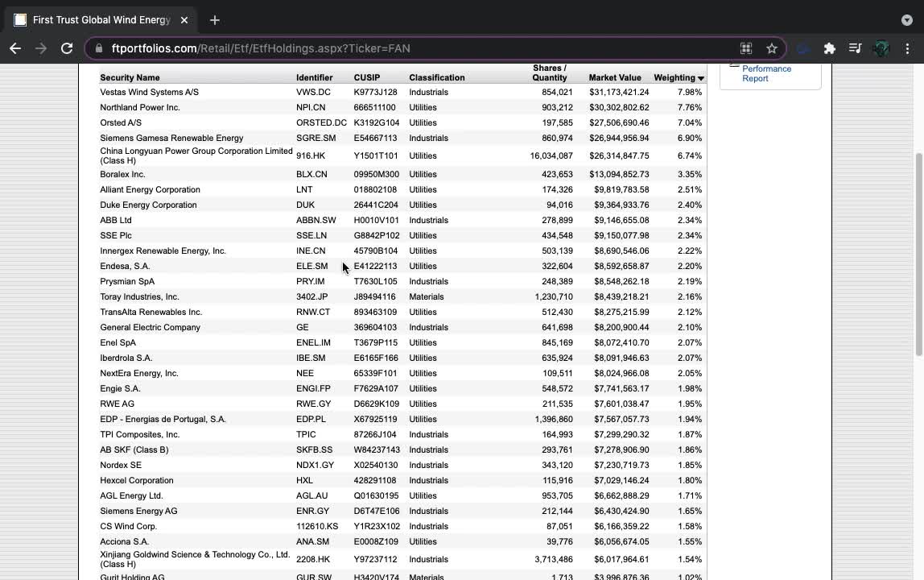Reload the page with the refresh icon

pyautogui.click(x=67, y=48)
